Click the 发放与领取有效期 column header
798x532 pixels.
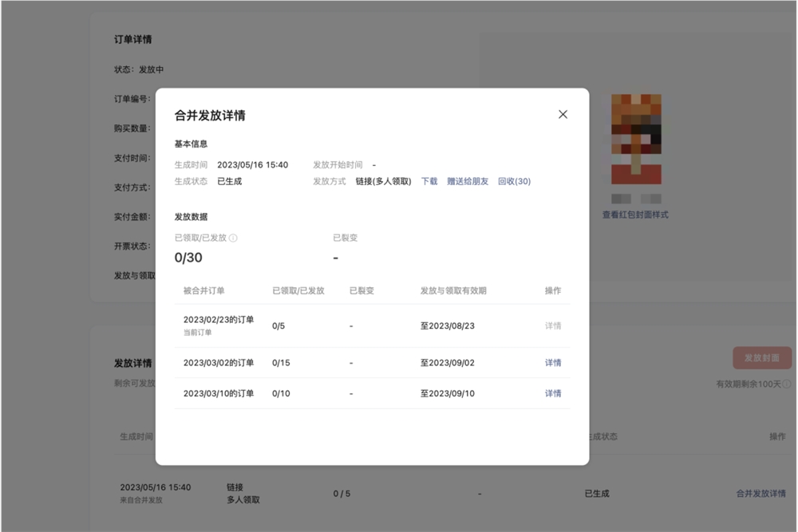[x=453, y=290]
